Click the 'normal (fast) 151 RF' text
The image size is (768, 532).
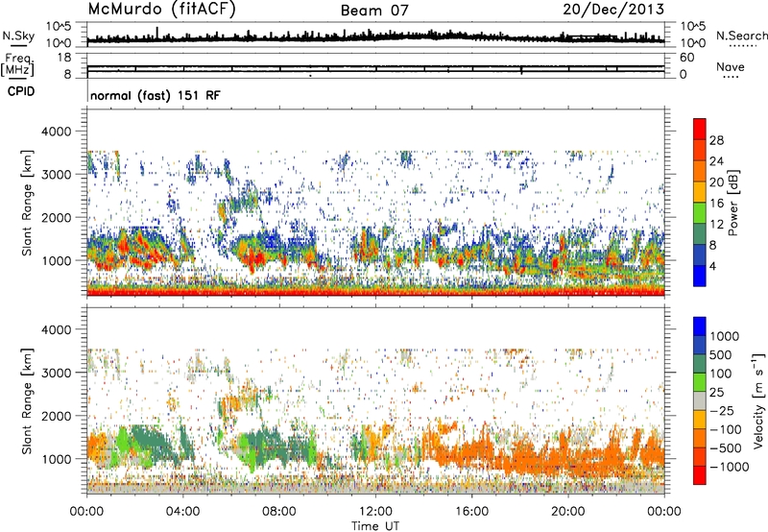tap(156, 95)
